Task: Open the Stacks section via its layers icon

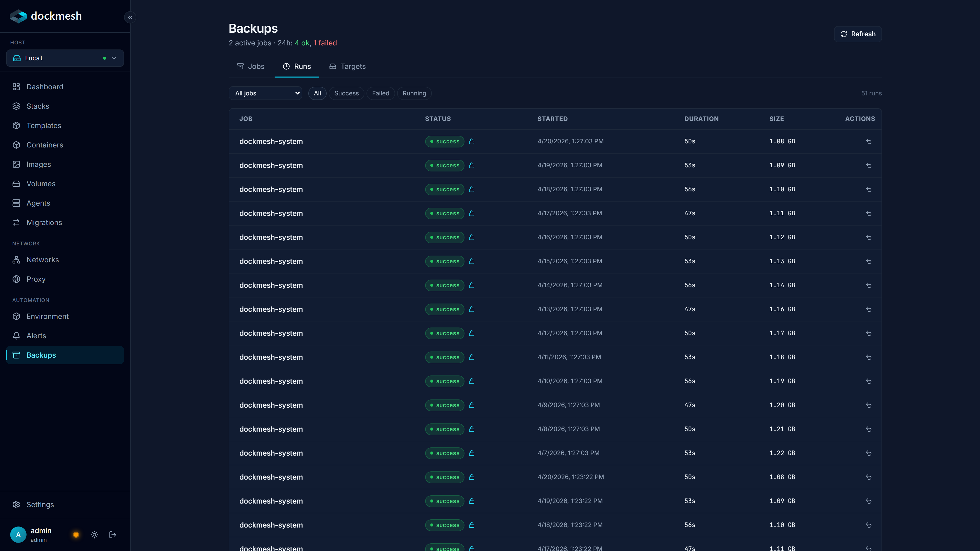Action: 16,106
